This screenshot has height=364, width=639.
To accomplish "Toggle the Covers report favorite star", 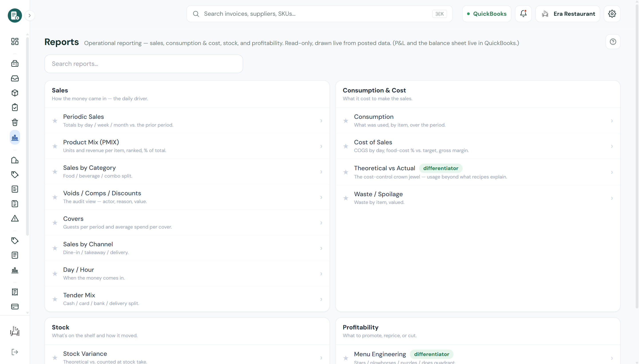I will pyautogui.click(x=55, y=223).
